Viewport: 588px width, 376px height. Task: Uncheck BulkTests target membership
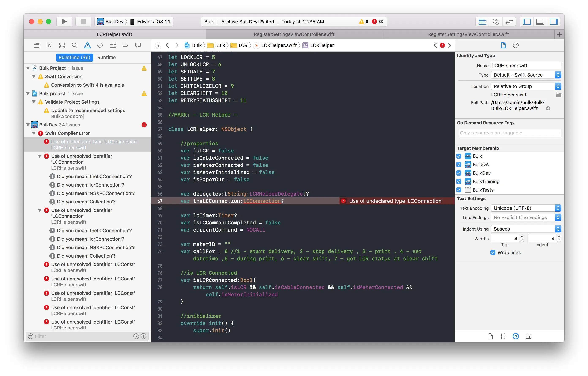[x=459, y=190]
